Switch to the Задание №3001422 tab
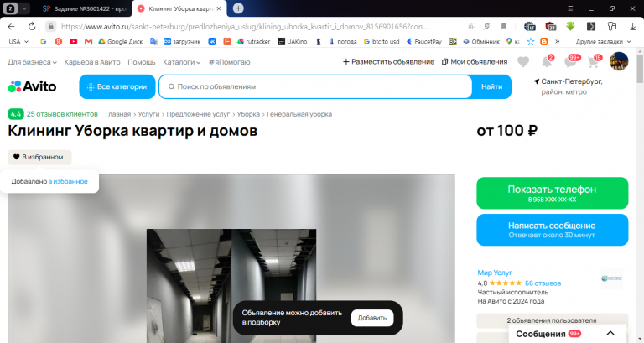The width and height of the screenshot is (644, 343). point(85,8)
